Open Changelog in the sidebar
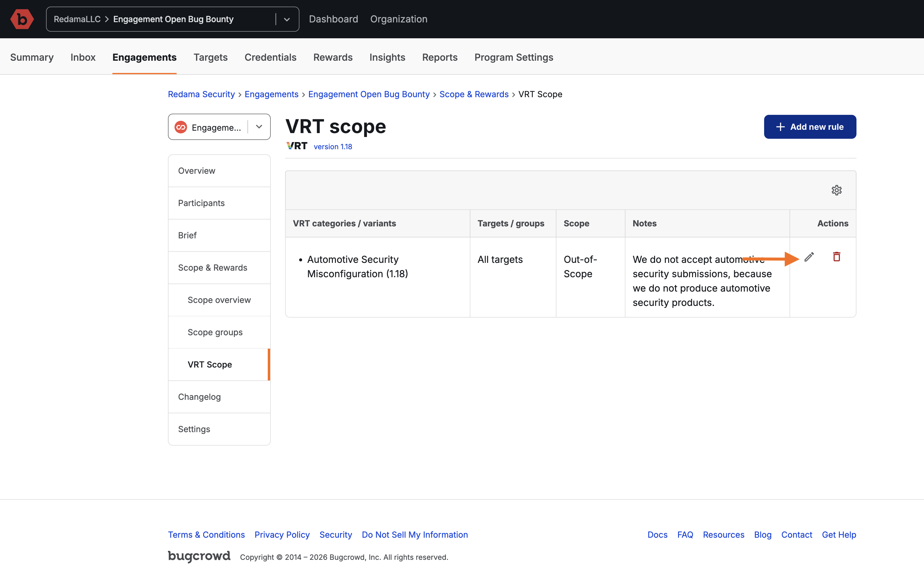 (219, 397)
